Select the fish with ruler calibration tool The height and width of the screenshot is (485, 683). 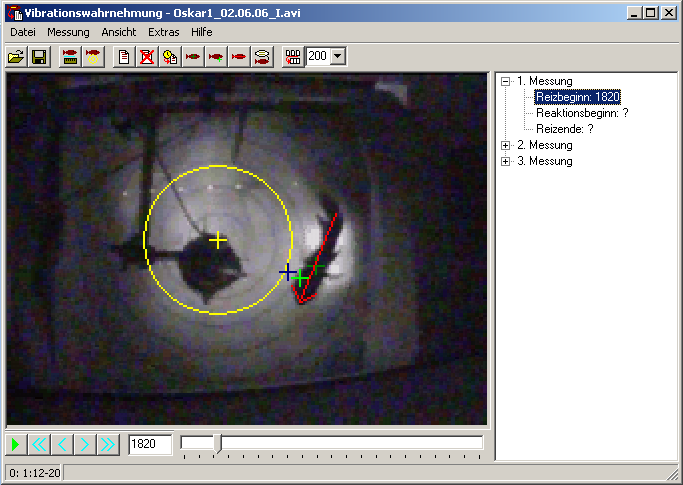(70, 57)
